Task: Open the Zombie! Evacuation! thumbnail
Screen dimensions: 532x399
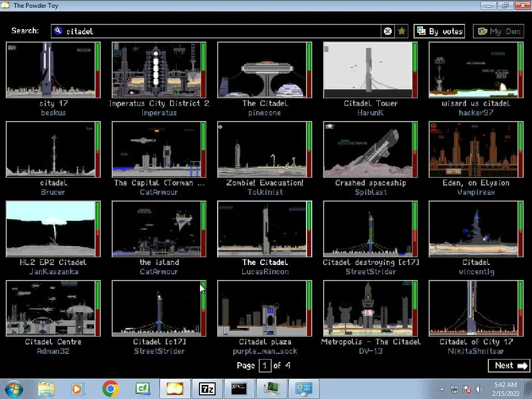Action: pos(262,149)
